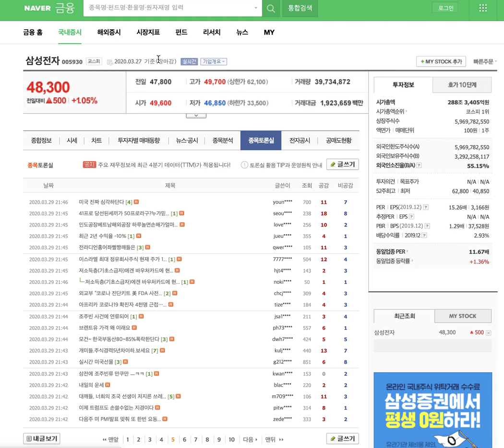Expand 시가총액순위 arrow link
Screen dimensions: 504x448
(392, 111)
